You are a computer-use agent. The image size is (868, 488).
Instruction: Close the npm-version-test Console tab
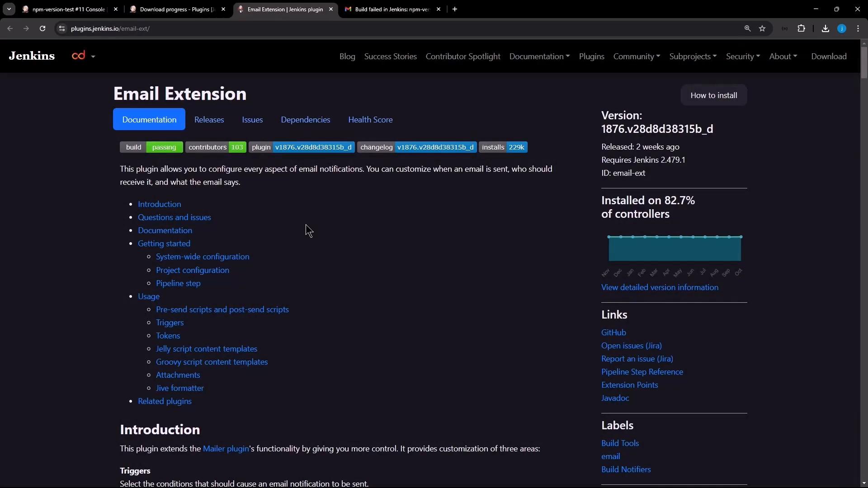coord(116,9)
